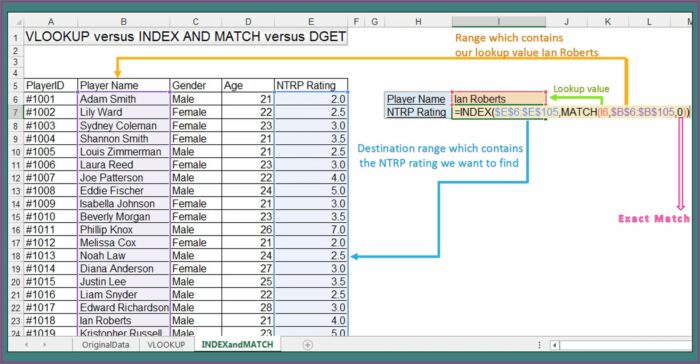Select row 1 header
This screenshot has width=700, height=364.
16,38
